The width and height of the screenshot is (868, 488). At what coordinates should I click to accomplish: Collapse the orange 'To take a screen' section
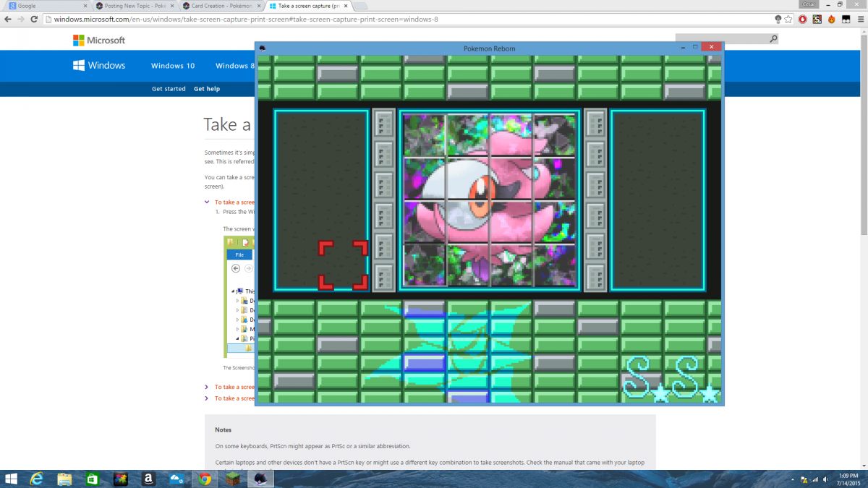click(x=207, y=202)
